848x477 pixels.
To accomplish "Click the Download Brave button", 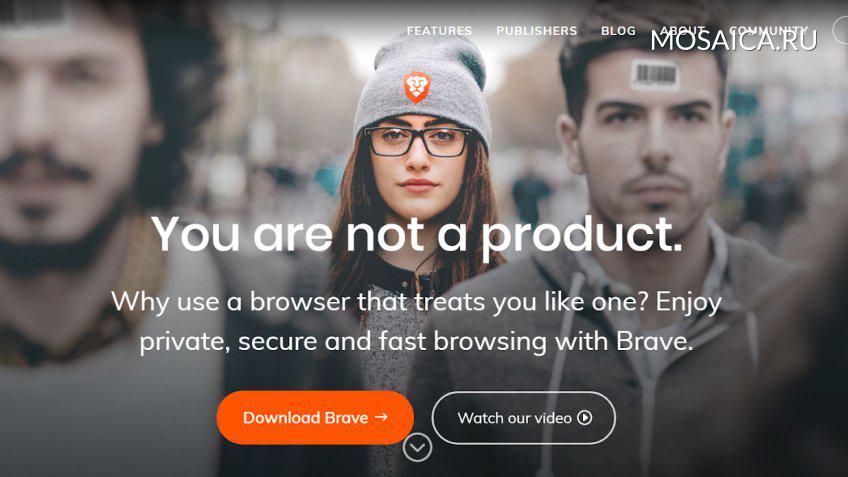I will tap(315, 418).
